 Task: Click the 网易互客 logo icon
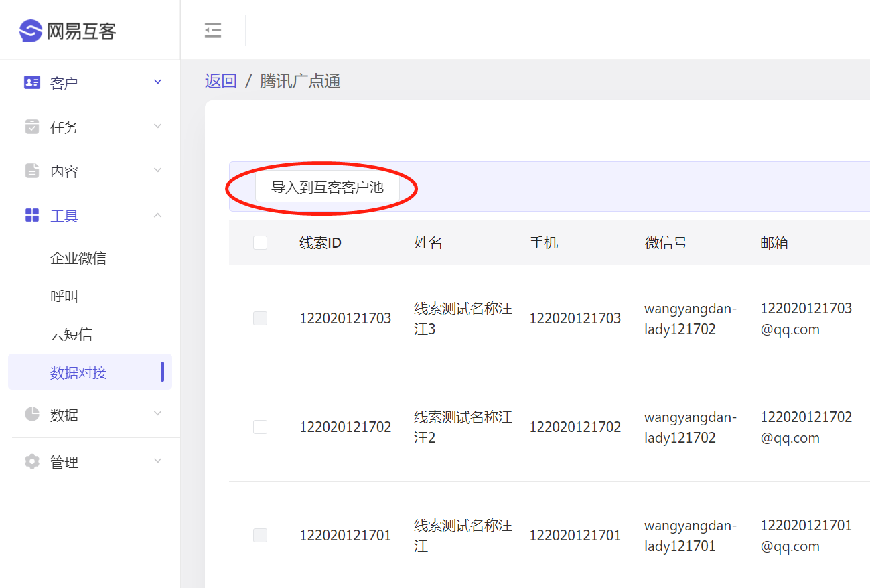pyautogui.click(x=31, y=30)
